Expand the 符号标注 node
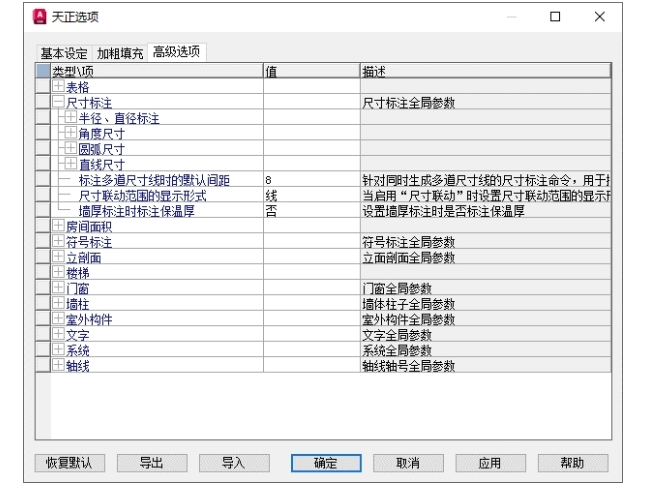Image resolution: width=652 pixels, height=489 pixels. tap(58, 241)
